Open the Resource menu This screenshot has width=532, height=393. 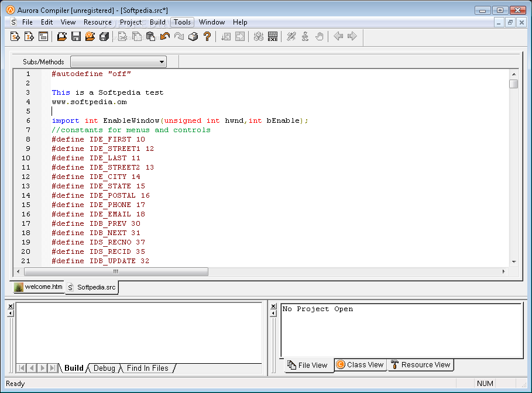point(97,22)
